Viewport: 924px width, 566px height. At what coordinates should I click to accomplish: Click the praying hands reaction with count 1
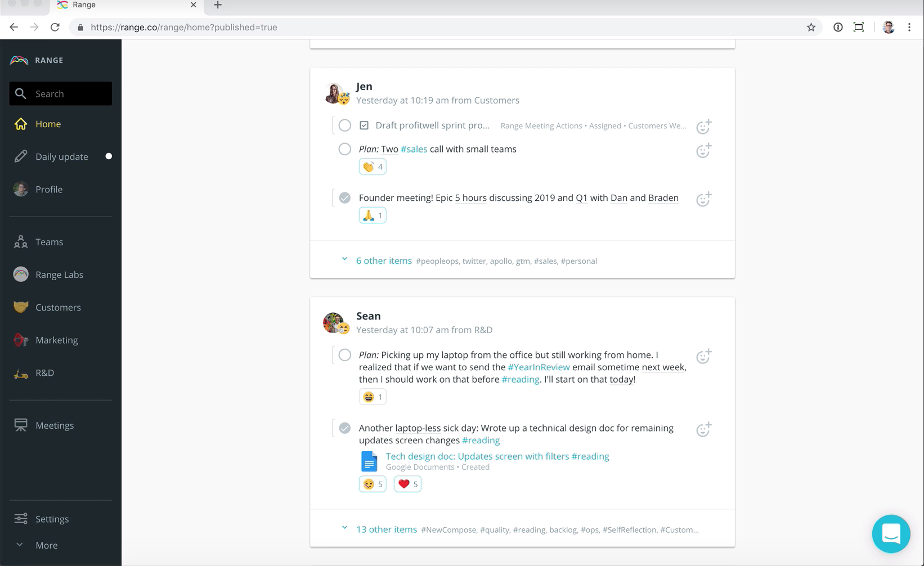(x=373, y=215)
